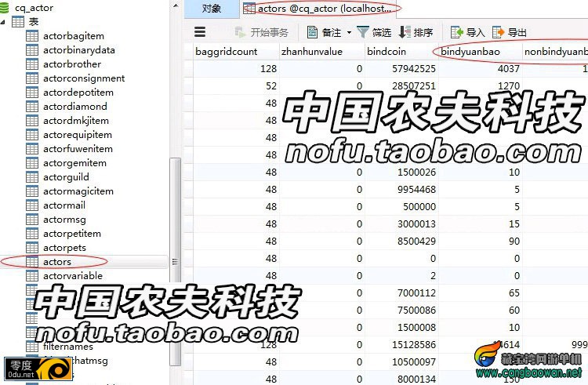Viewport: 588px width, 385px height.
Task: Collapse the 表 tables node
Action: (3, 22)
